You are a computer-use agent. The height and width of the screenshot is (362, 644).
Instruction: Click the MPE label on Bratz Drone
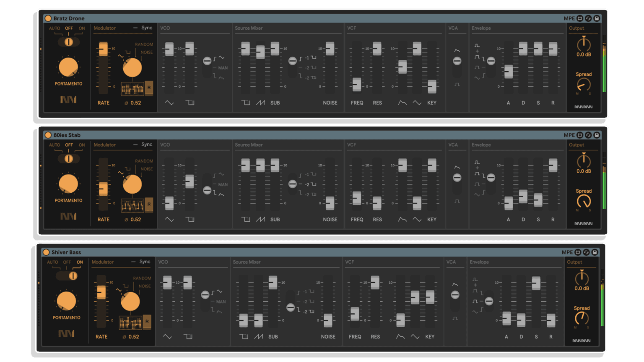[569, 18]
